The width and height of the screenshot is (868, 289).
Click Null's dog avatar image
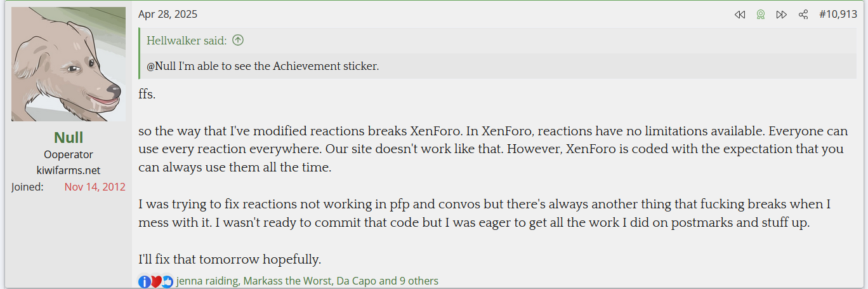pyautogui.click(x=69, y=64)
